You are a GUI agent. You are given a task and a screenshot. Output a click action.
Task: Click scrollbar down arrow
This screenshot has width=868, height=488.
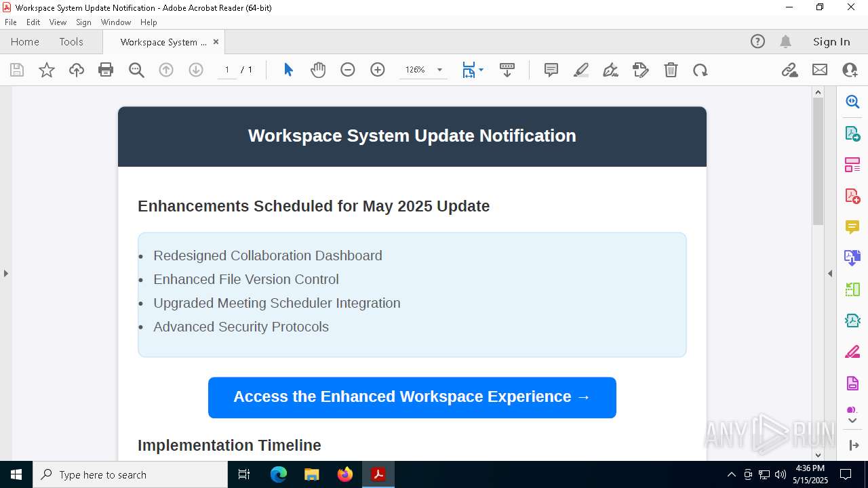818,455
